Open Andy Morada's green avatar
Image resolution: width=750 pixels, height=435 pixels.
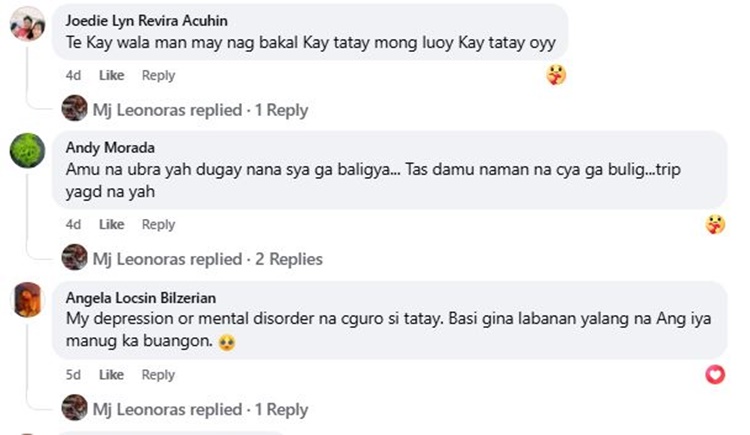point(27,150)
